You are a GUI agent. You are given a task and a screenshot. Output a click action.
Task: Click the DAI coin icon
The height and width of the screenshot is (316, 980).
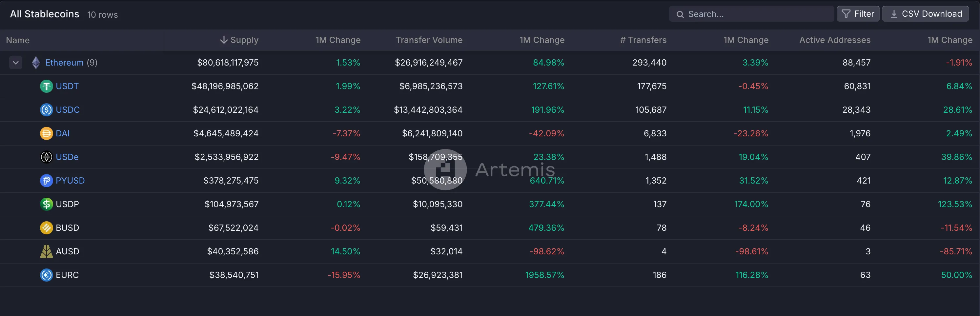[x=47, y=133]
